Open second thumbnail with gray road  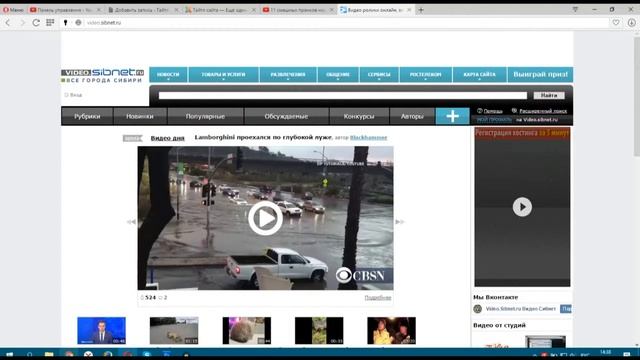[174, 331]
